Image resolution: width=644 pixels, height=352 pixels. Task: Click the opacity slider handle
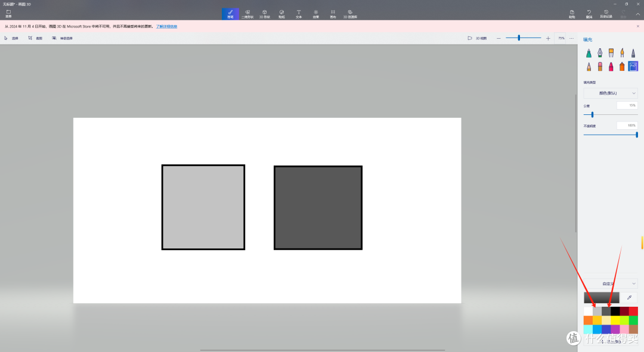(637, 135)
